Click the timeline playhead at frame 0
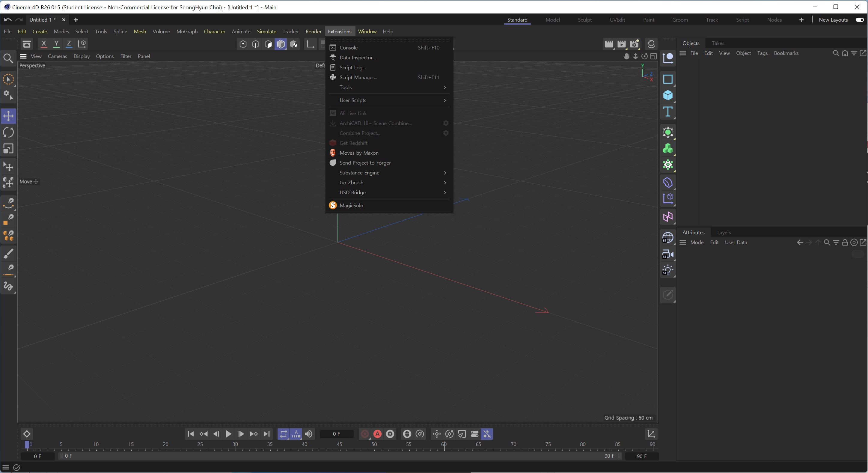868x473 pixels. 27,445
